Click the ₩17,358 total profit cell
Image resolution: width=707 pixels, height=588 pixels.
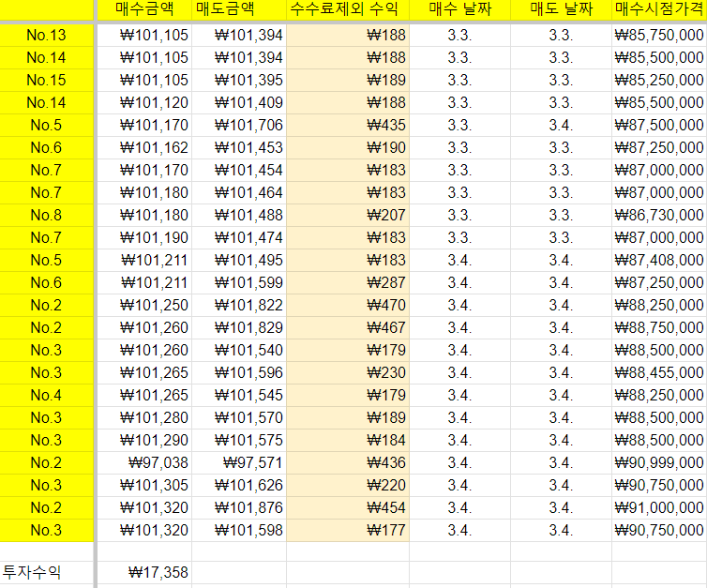(x=144, y=573)
